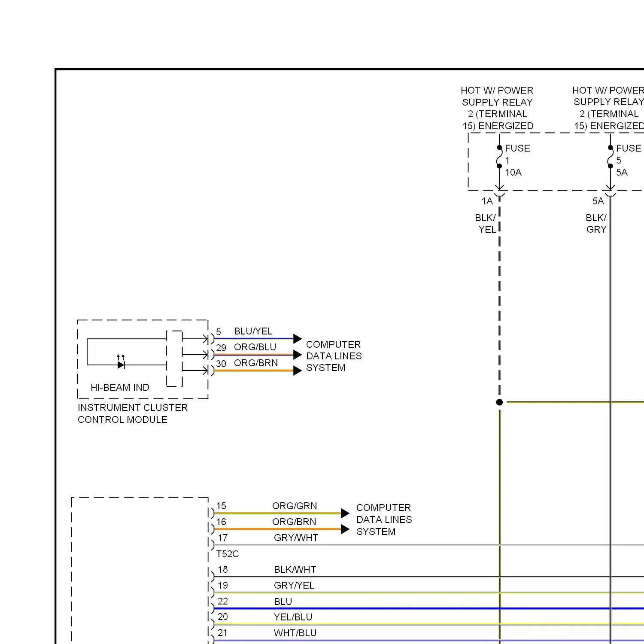Select the ORG/BLU label at pin 29

pyautogui.click(x=255, y=347)
